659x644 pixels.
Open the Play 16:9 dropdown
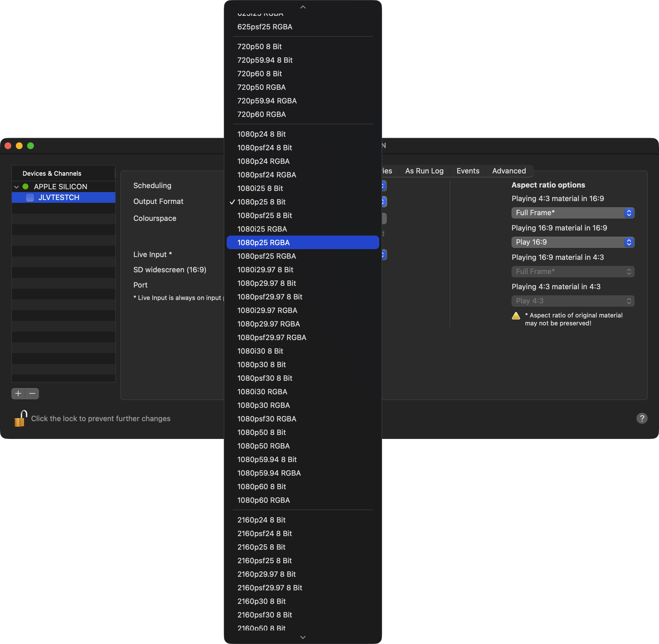click(x=573, y=242)
